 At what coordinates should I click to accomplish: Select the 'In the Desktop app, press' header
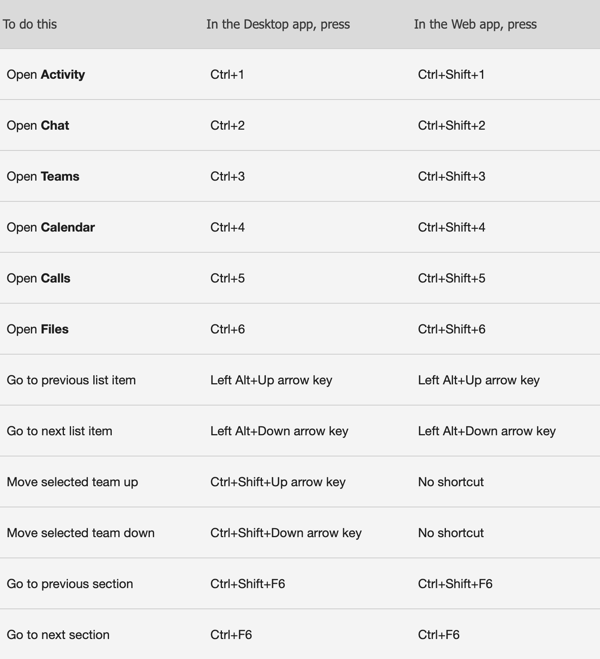coord(278,24)
